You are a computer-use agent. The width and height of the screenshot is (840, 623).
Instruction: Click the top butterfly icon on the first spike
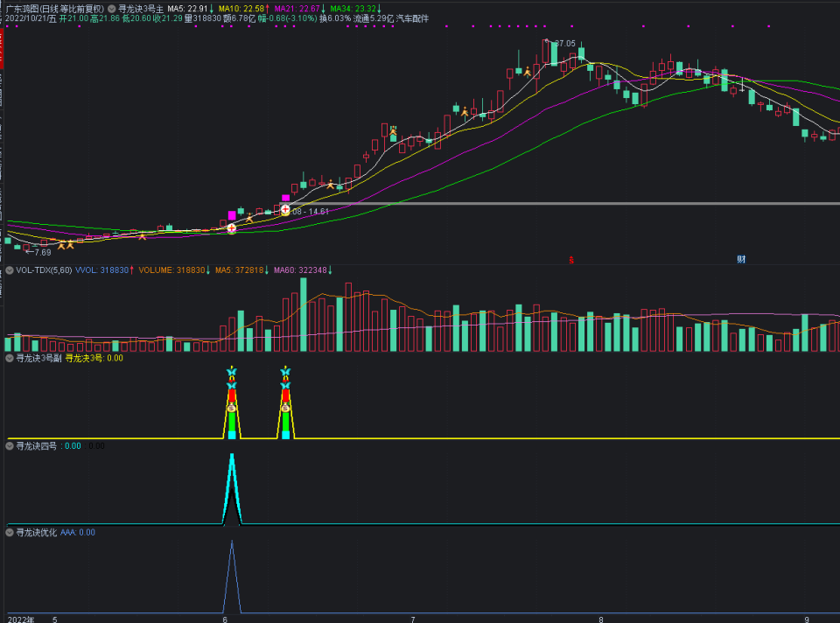231,371
